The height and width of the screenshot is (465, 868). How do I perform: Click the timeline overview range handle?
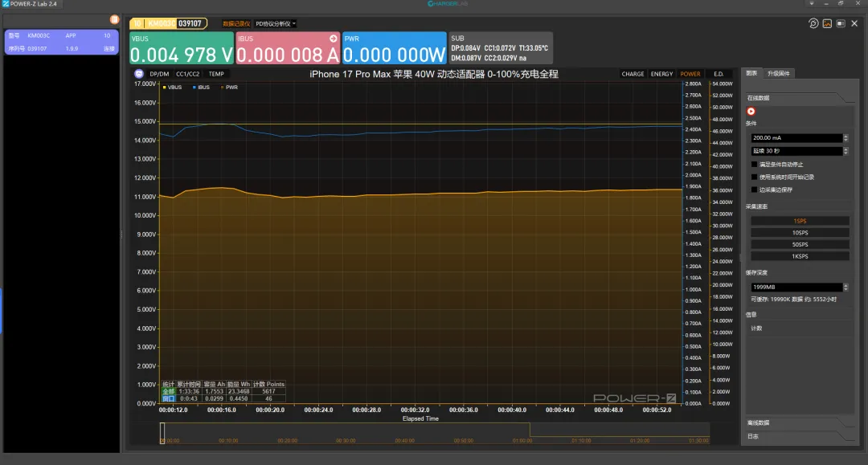point(162,434)
